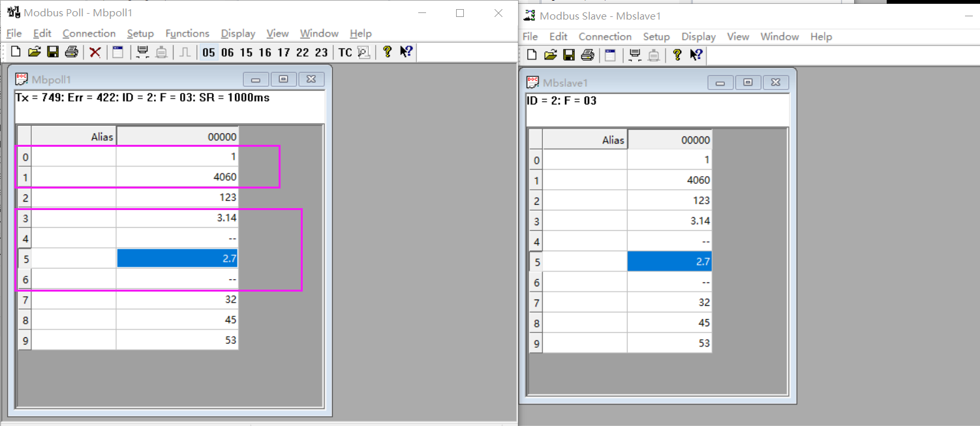Select cell with value 45 in Mbpoll1
The image size is (980, 426).
click(177, 320)
